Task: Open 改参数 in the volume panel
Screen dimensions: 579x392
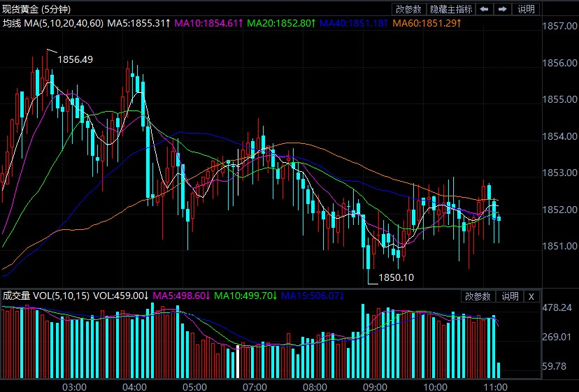Action: [x=479, y=296]
